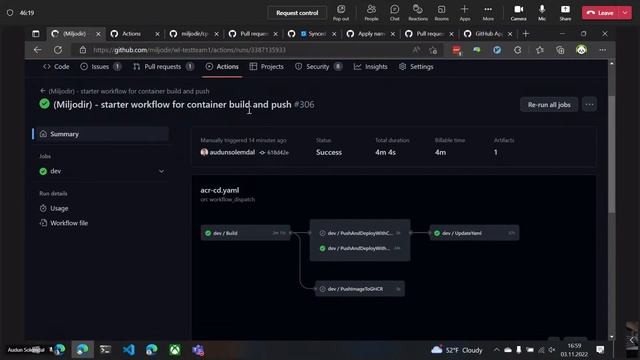Toggle the Camera in the meeting

[x=518, y=13]
